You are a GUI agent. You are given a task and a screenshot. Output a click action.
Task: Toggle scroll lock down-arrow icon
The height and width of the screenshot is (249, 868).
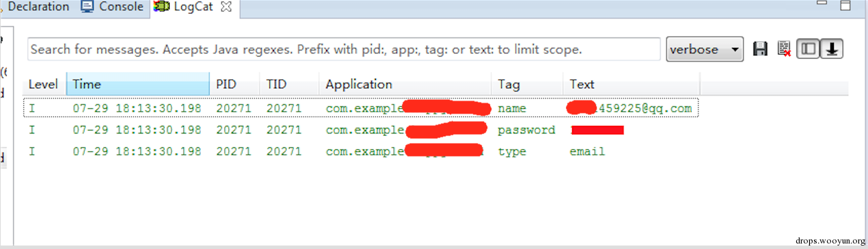(x=832, y=49)
